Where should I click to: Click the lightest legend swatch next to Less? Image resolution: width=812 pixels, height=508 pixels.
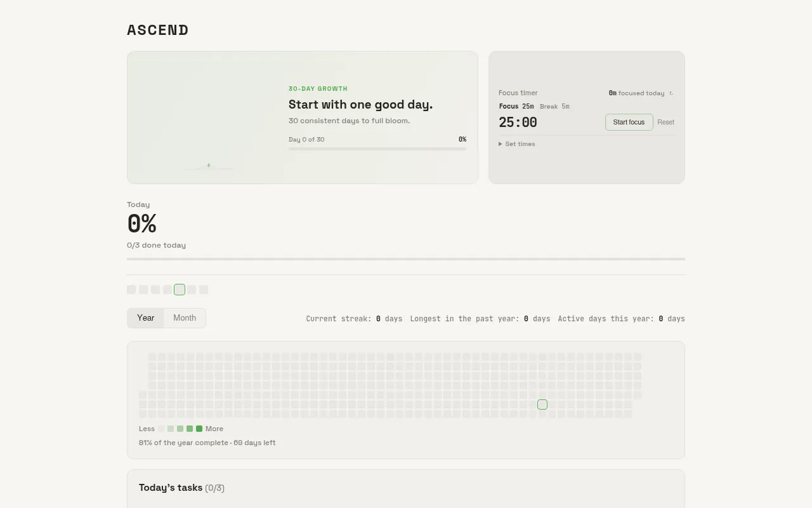click(161, 429)
